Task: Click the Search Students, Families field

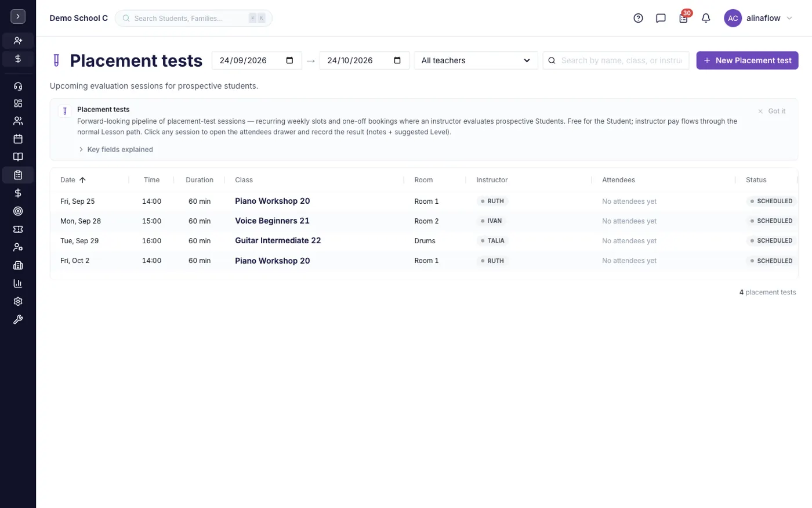Action: point(194,18)
